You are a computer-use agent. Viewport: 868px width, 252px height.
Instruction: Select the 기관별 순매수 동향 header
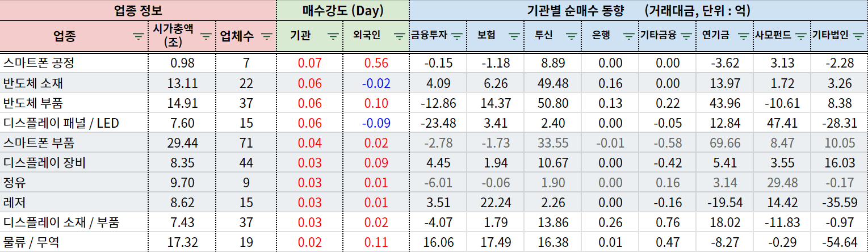click(x=638, y=10)
